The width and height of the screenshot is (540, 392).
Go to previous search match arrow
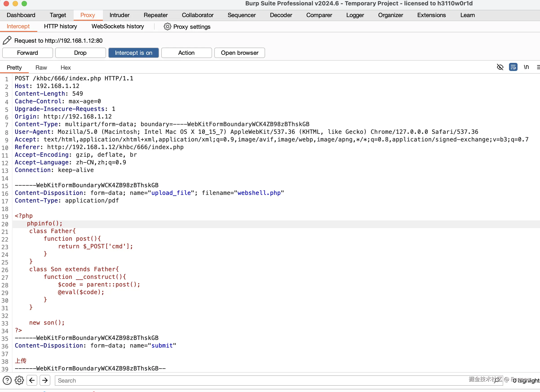[32, 380]
